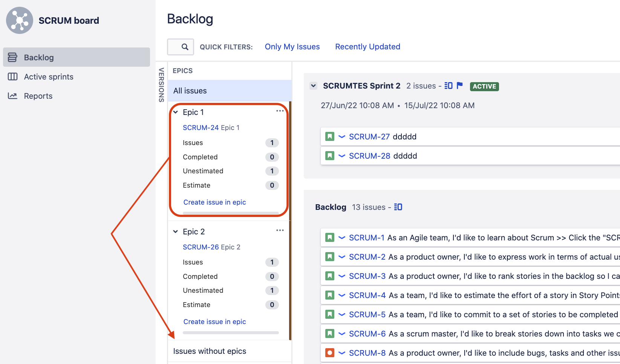Open the SCRUM-24 epic link
This screenshot has height=364, width=620.
pyautogui.click(x=201, y=128)
